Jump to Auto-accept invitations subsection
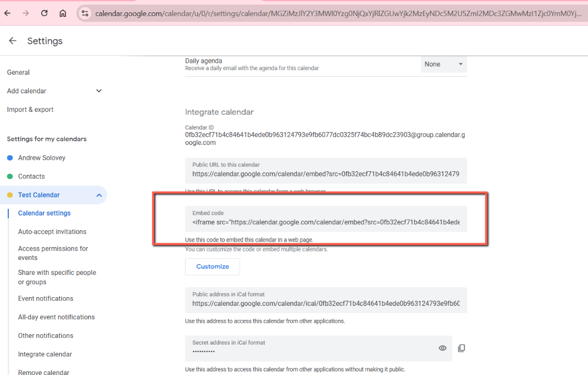588x375 pixels. 52,232
